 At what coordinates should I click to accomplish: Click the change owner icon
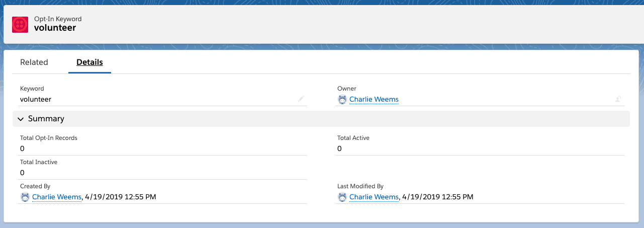click(x=618, y=100)
